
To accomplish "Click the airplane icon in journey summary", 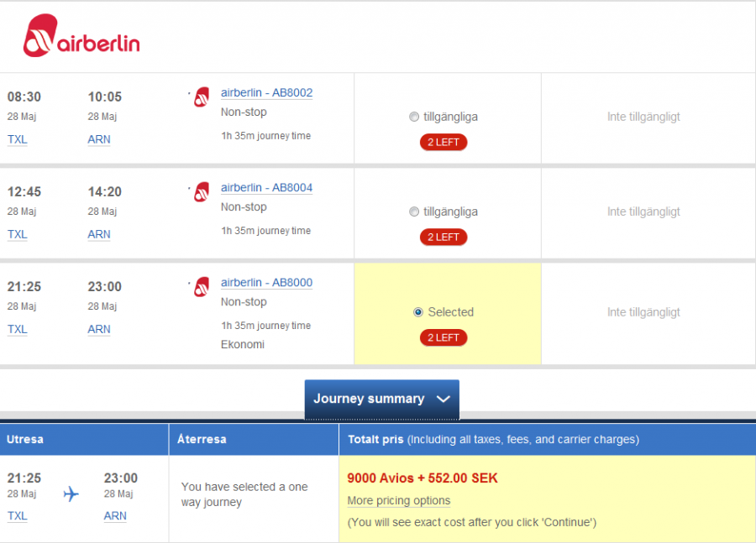I will click(x=71, y=493).
